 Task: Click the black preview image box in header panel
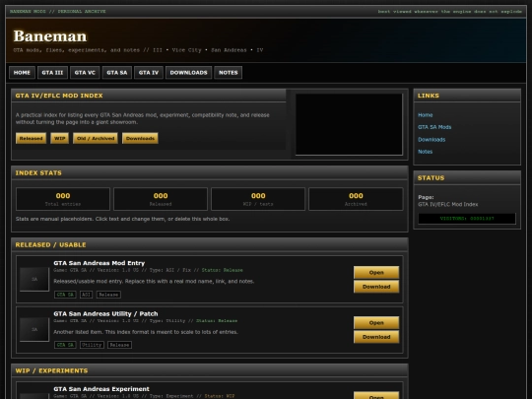pyautogui.click(x=349, y=124)
